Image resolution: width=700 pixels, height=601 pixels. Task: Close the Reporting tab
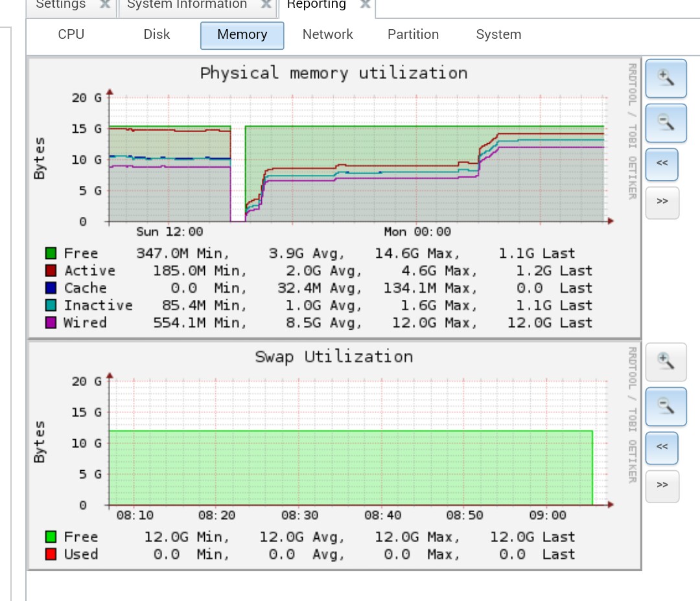coord(365,4)
